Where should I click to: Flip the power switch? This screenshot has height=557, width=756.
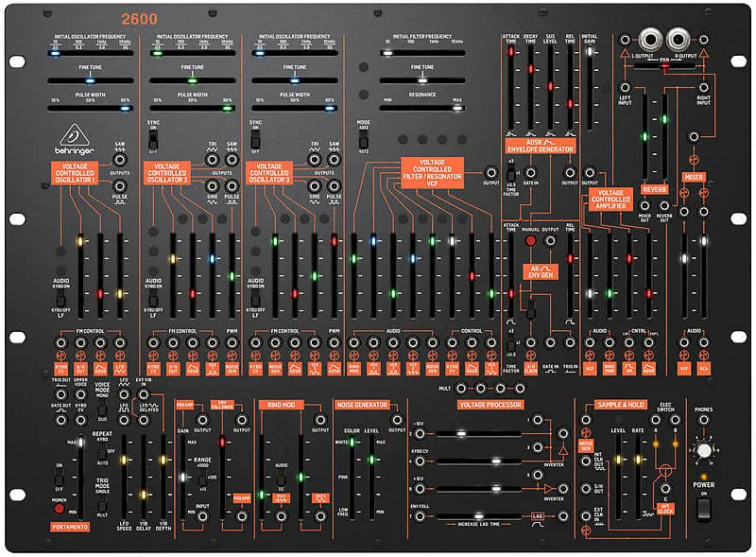[x=701, y=509]
